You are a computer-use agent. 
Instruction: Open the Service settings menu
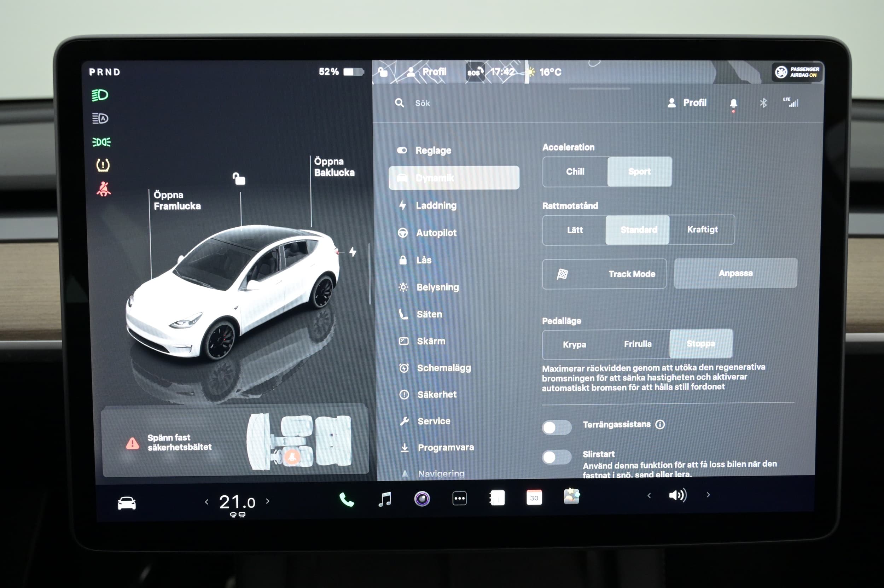pos(454,421)
